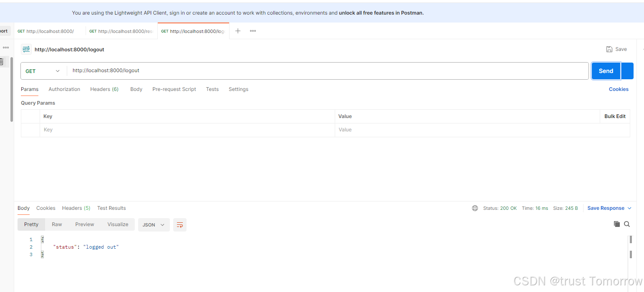This screenshot has width=644, height=292.
Task: Click the sidebar trash icon
Action: point(2,62)
